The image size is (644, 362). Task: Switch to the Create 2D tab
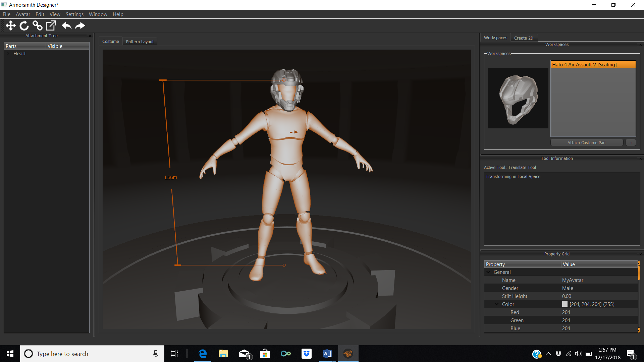pyautogui.click(x=523, y=38)
